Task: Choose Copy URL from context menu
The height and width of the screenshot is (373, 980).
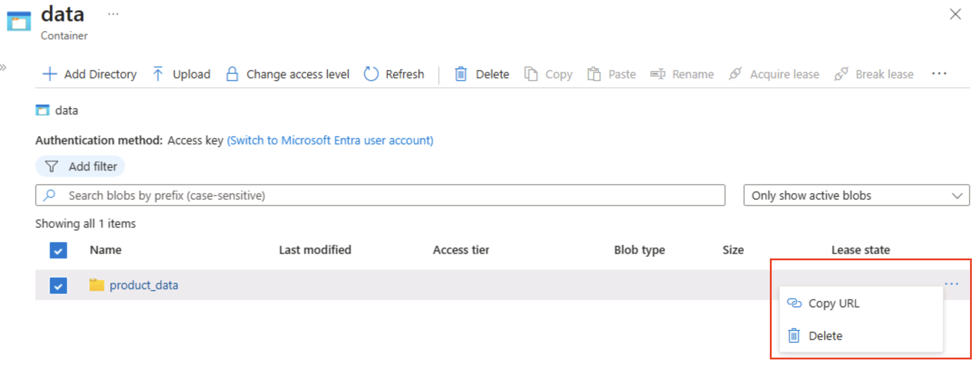Action: (x=833, y=303)
